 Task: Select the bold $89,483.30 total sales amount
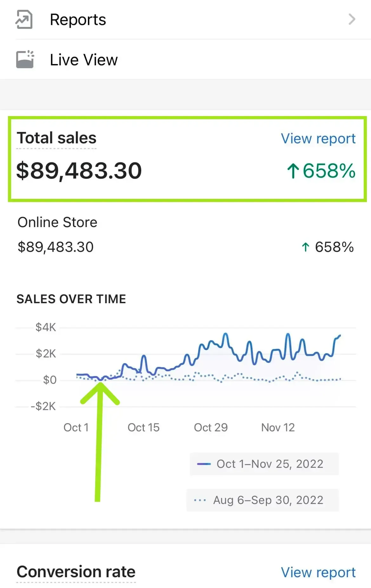tap(79, 171)
